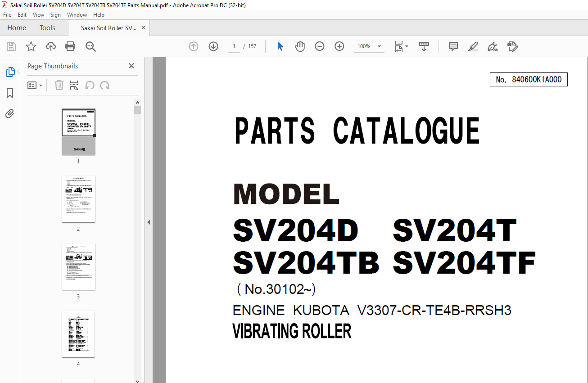588x383 pixels.
Task: Click the SV204T model text
Action: pos(455,230)
